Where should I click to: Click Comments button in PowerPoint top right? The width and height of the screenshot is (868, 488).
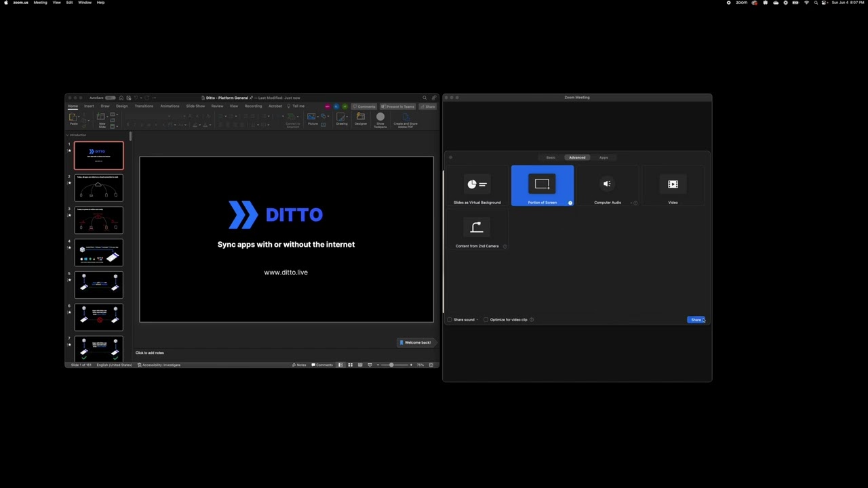click(364, 106)
